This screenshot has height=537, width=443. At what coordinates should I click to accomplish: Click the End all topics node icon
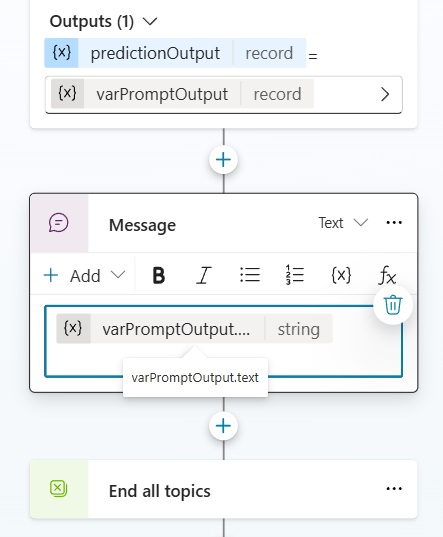(x=59, y=488)
